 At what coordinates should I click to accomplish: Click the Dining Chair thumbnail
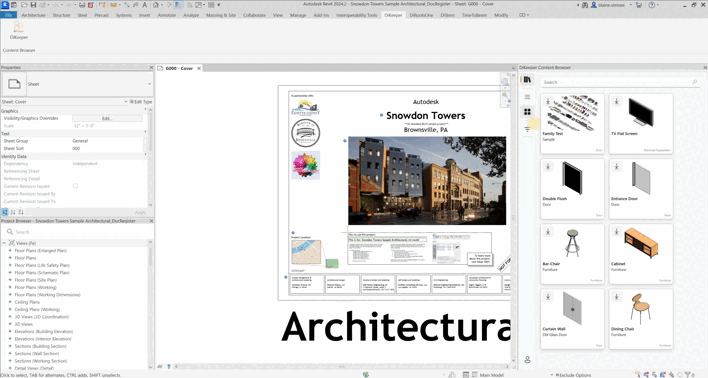(640, 308)
